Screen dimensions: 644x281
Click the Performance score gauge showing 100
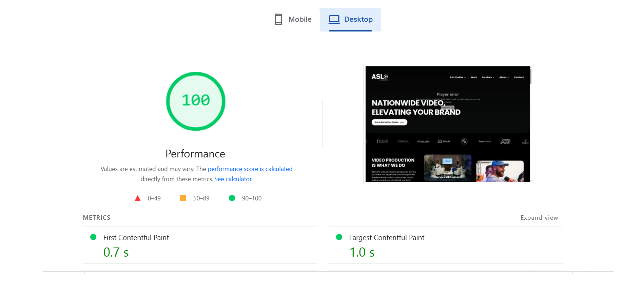196,101
